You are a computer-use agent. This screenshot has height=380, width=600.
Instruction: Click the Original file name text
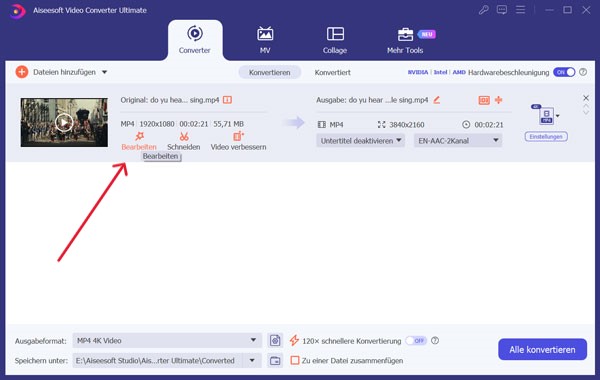pos(170,100)
